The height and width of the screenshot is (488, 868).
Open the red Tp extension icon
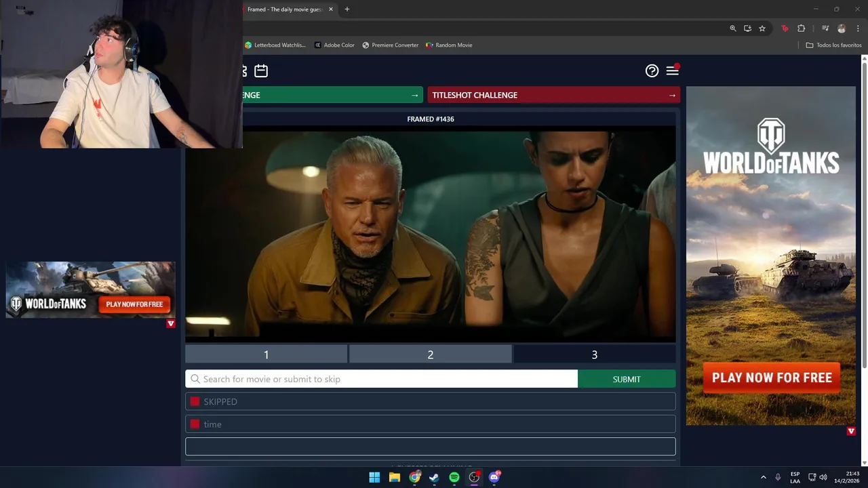[785, 28]
